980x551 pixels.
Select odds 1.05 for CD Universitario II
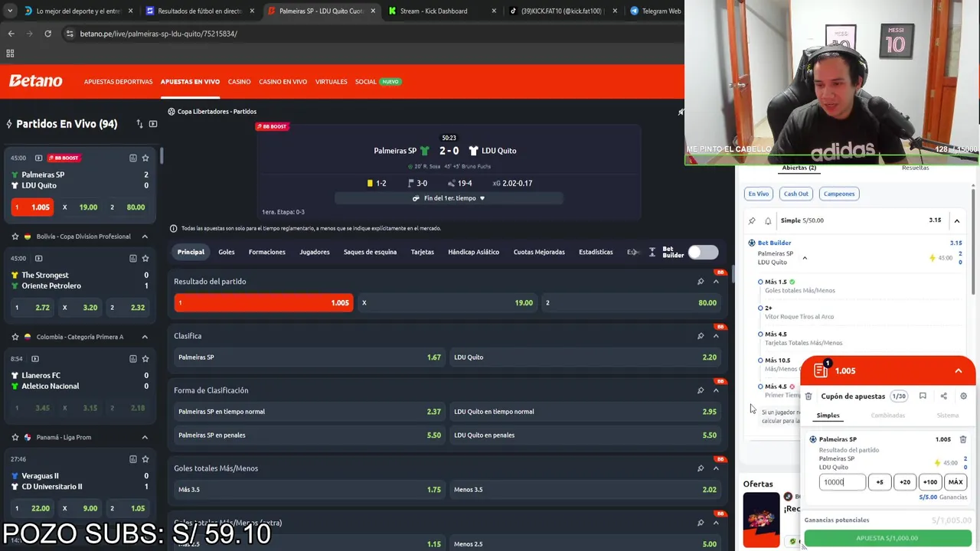(127, 508)
